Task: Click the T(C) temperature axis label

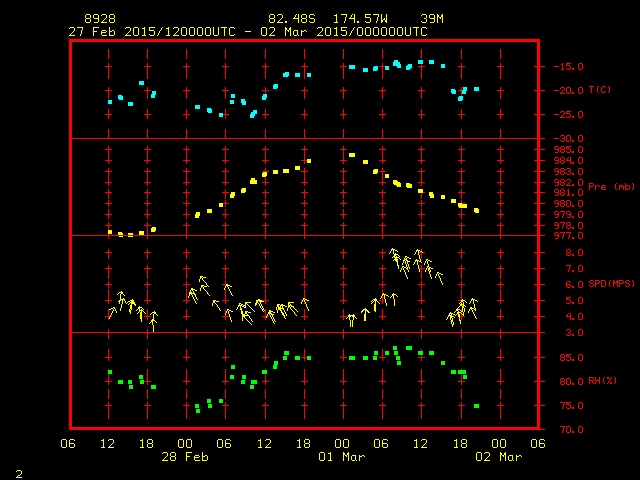Action: coord(599,90)
